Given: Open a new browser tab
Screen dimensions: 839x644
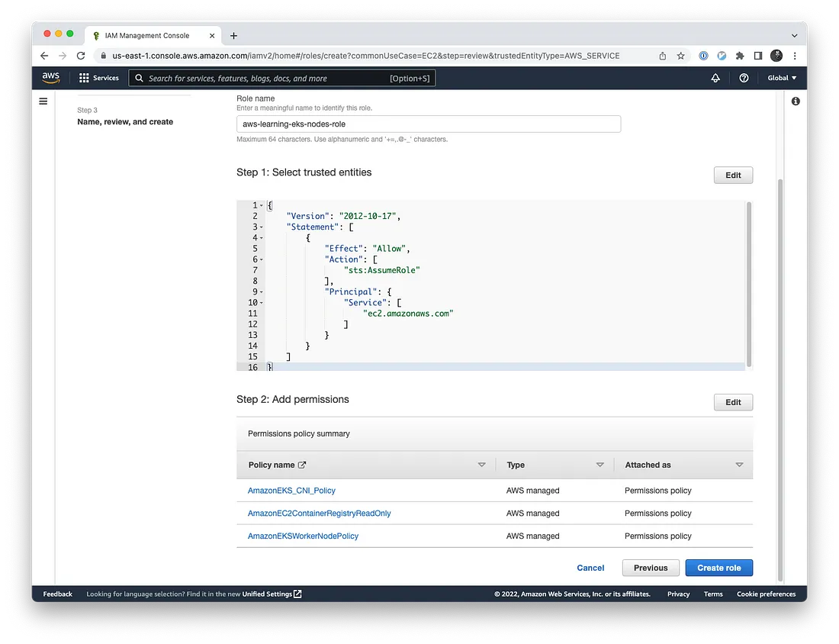Looking at the screenshot, I should point(234,36).
